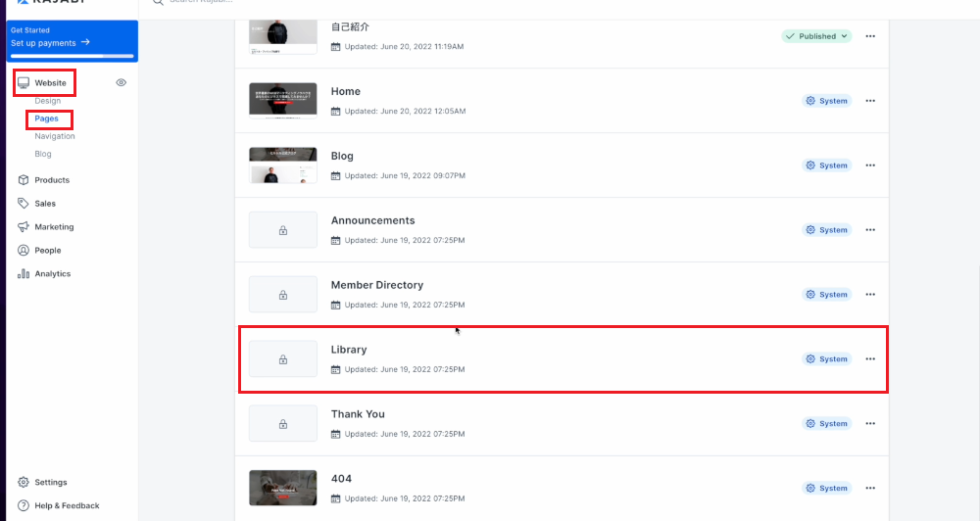
Task: Select Navigation under Website menu
Action: pos(54,136)
